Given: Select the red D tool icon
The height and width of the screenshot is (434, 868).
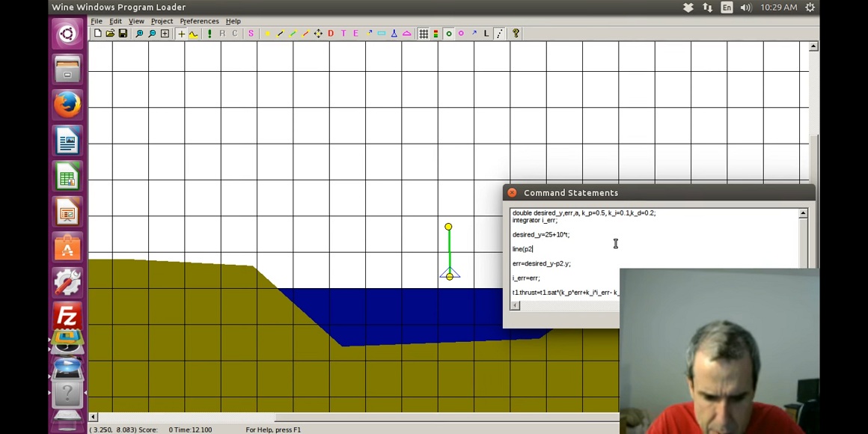Looking at the screenshot, I should pyautogui.click(x=331, y=34).
